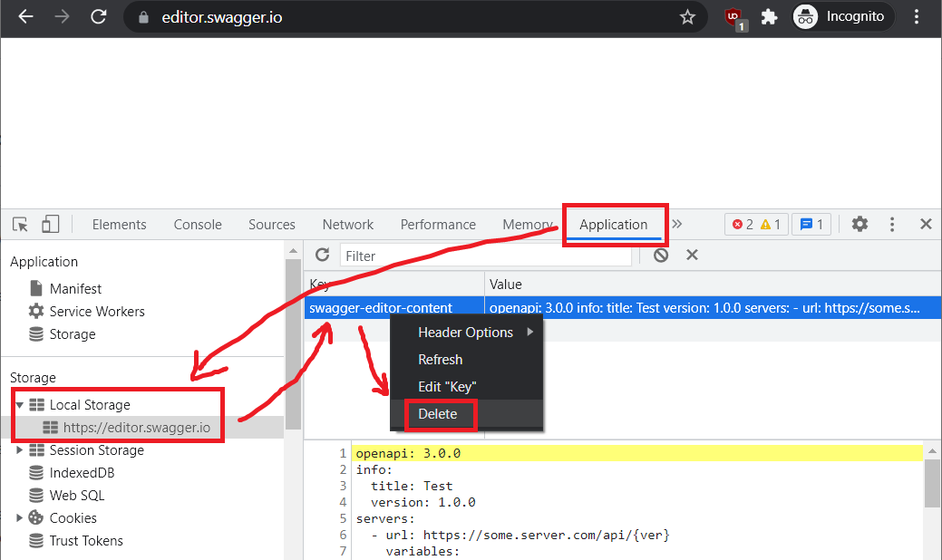Bookmark the page with the star icon
Screen dimensions: 942x560
coord(687,15)
